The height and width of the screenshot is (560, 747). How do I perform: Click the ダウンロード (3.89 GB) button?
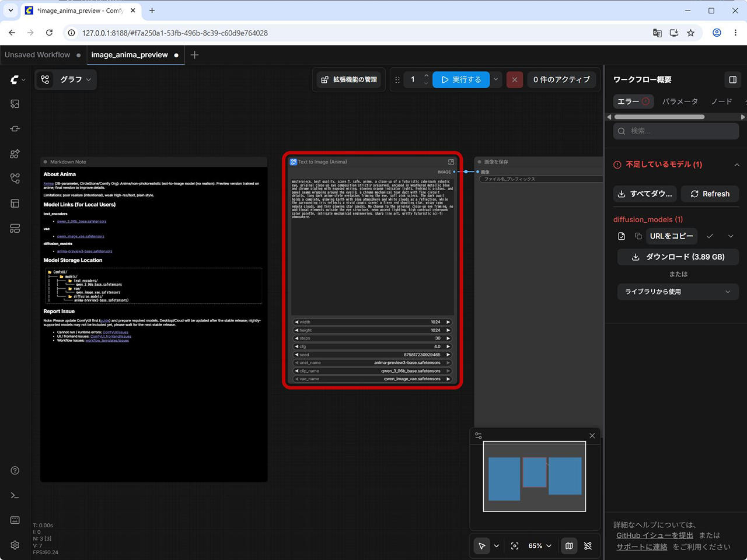click(678, 257)
